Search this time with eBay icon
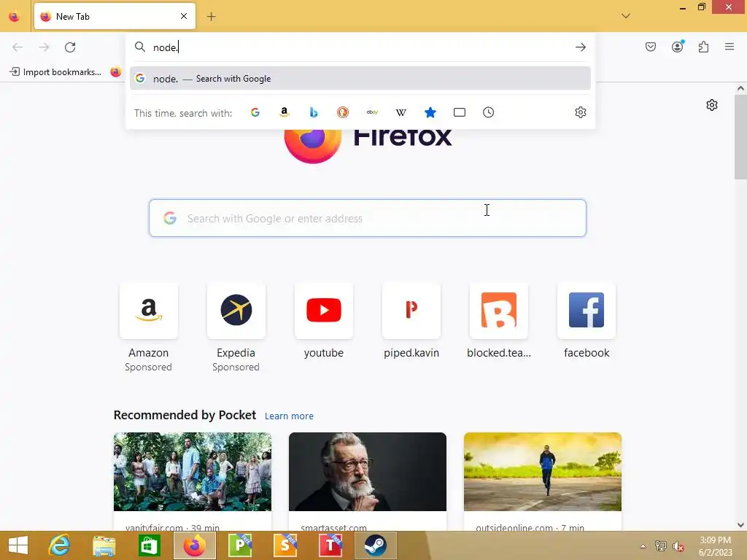Image resolution: width=747 pixels, height=560 pixels. click(x=372, y=112)
